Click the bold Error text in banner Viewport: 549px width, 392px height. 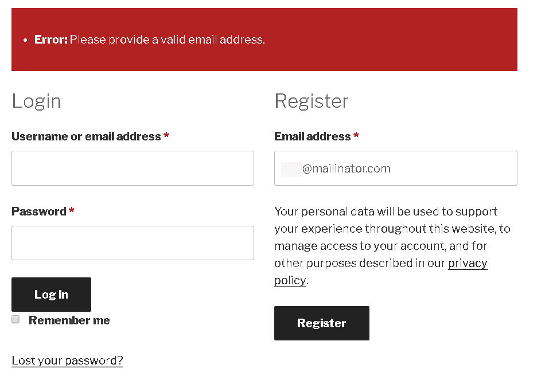click(x=50, y=40)
